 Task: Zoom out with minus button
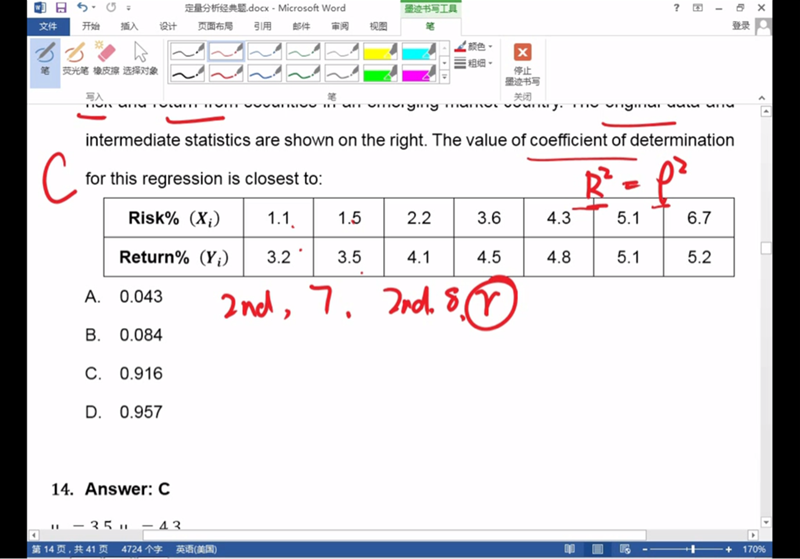click(x=645, y=549)
